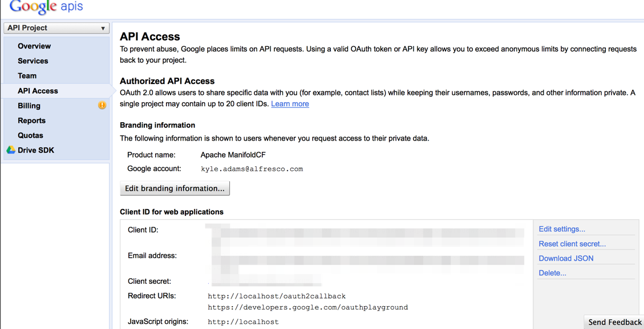Open Drive SDK page
This screenshot has width=644, height=329.
[x=36, y=150]
